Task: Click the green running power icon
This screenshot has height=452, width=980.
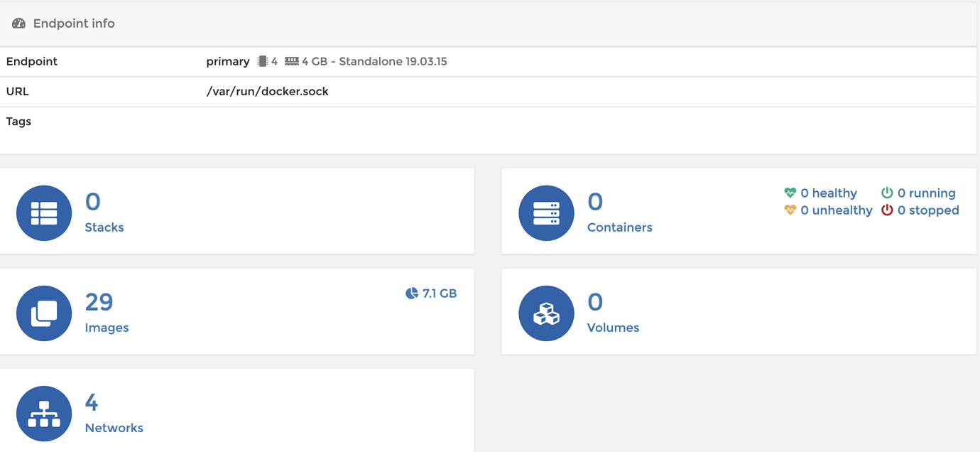Action: (886, 192)
